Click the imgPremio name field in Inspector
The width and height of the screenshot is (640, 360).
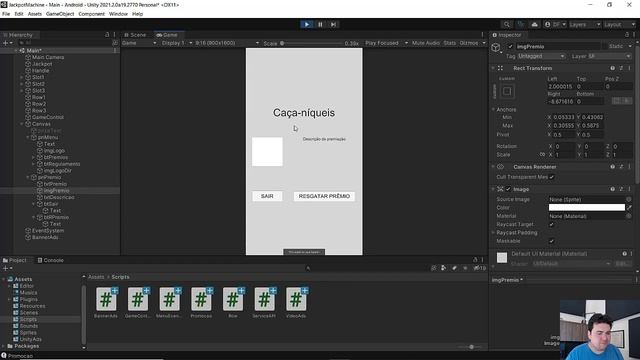click(x=558, y=47)
